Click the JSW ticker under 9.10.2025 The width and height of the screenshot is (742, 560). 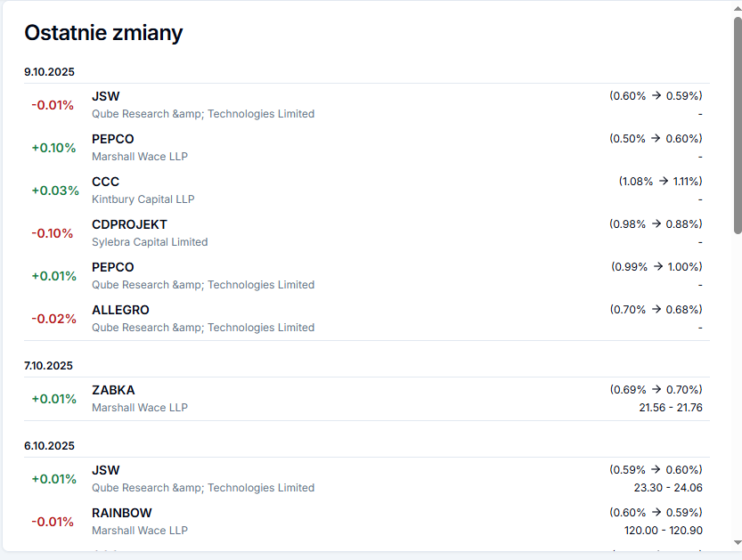tap(105, 96)
